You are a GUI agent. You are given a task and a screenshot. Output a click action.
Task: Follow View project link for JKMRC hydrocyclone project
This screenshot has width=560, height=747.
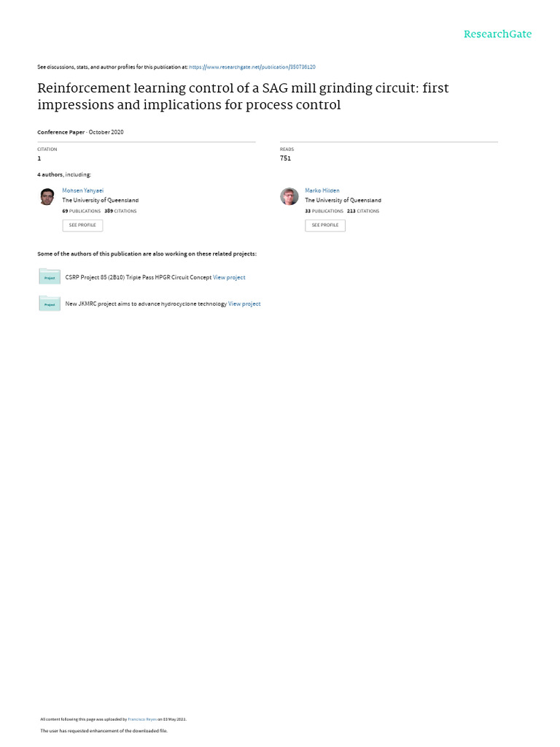pos(244,304)
